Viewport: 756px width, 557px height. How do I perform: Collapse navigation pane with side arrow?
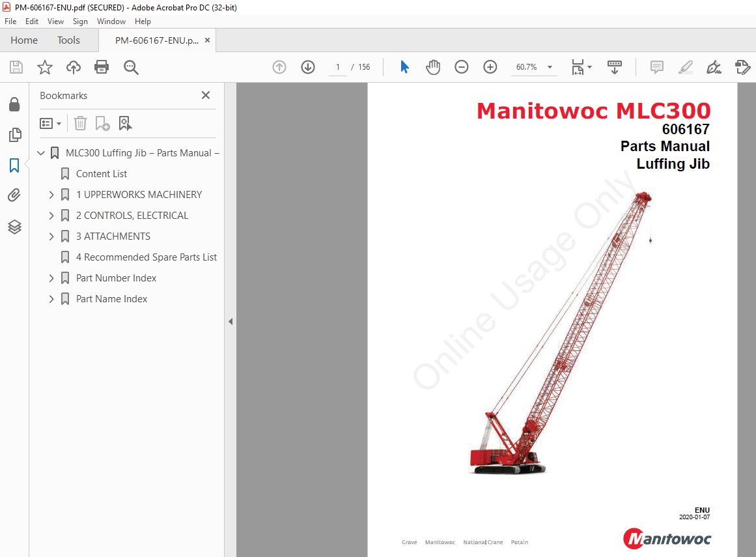tap(231, 321)
